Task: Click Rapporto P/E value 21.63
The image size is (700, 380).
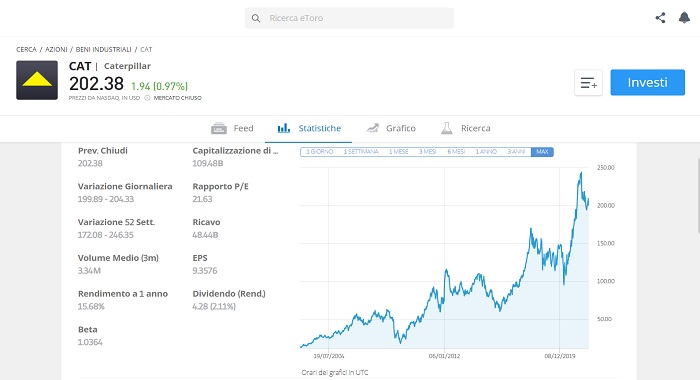Action: pyautogui.click(x=202, y=199)
